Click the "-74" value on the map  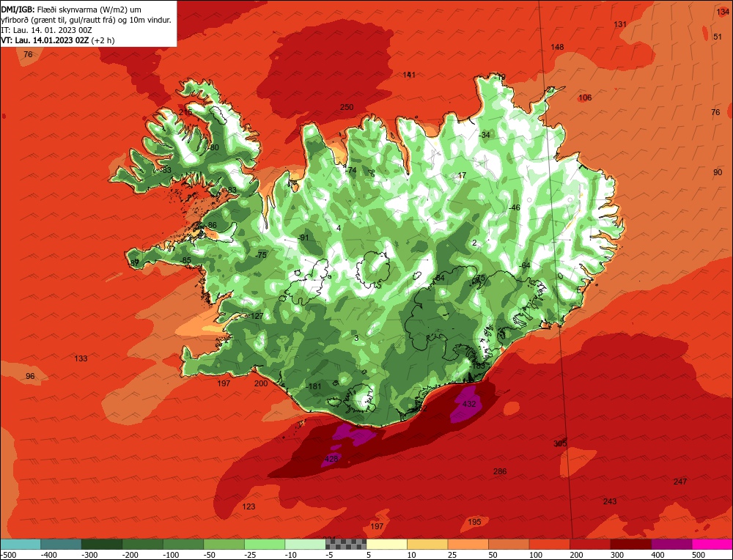(350, 170)
